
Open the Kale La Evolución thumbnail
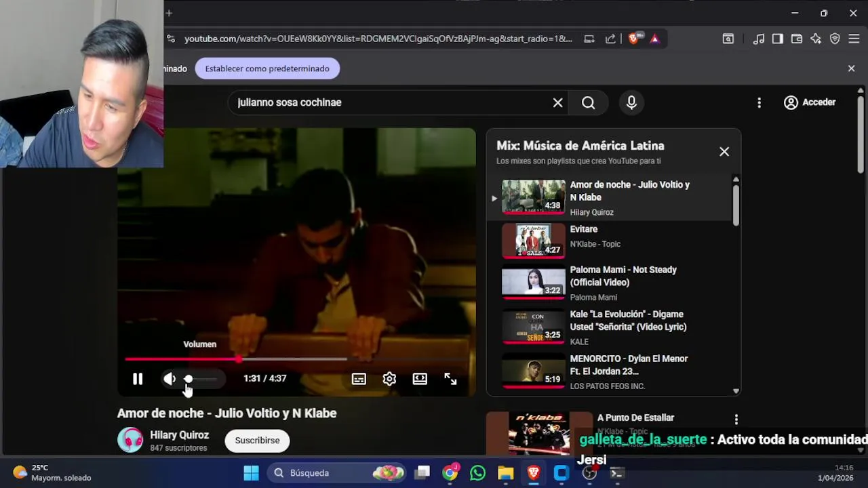pos(533,328)
